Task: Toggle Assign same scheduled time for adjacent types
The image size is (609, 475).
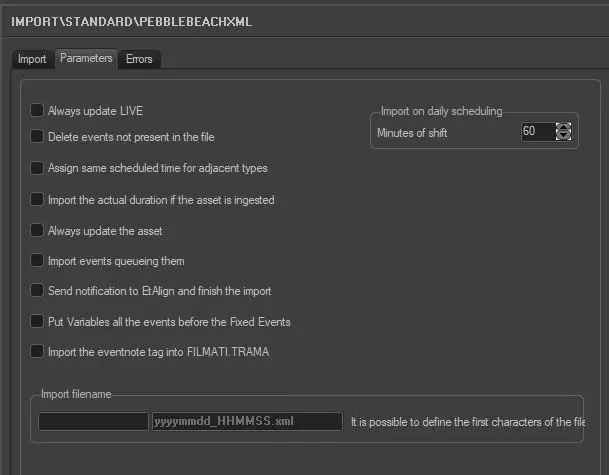Action: coord(37,168)
